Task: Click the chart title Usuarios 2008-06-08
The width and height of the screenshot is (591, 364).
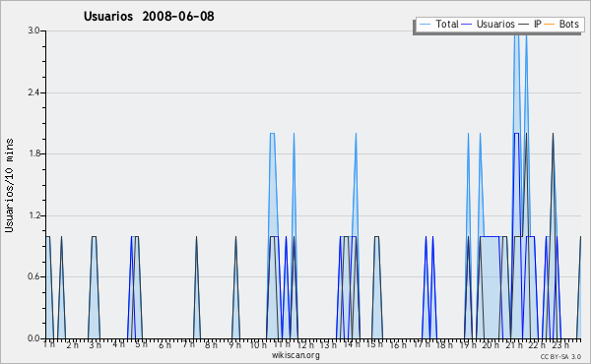Action: [x=149, y=16]
